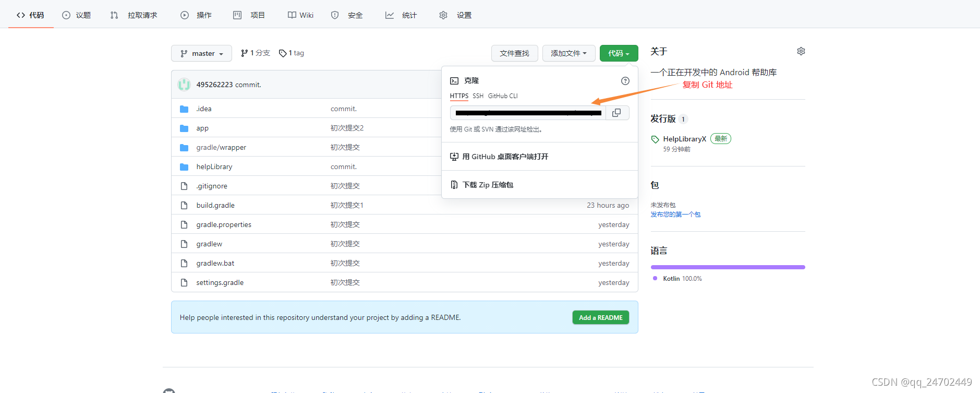Open the 操作 tab

coord(196,15)
